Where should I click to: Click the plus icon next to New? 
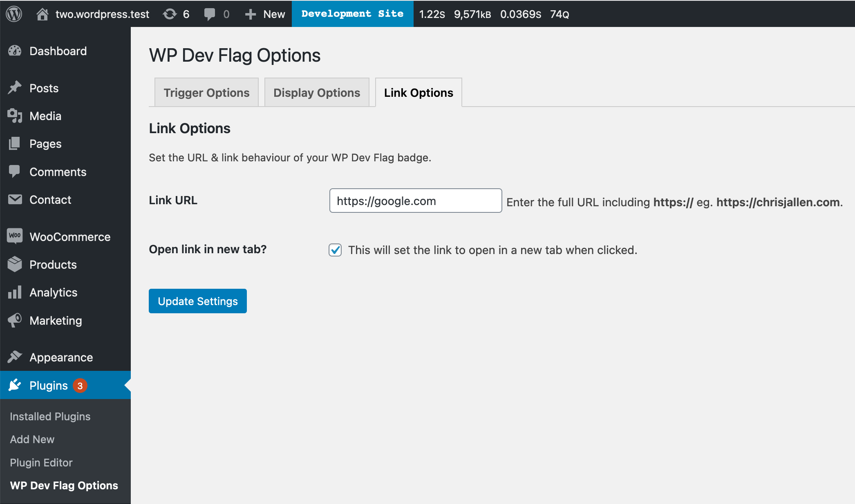click(250, 14)
